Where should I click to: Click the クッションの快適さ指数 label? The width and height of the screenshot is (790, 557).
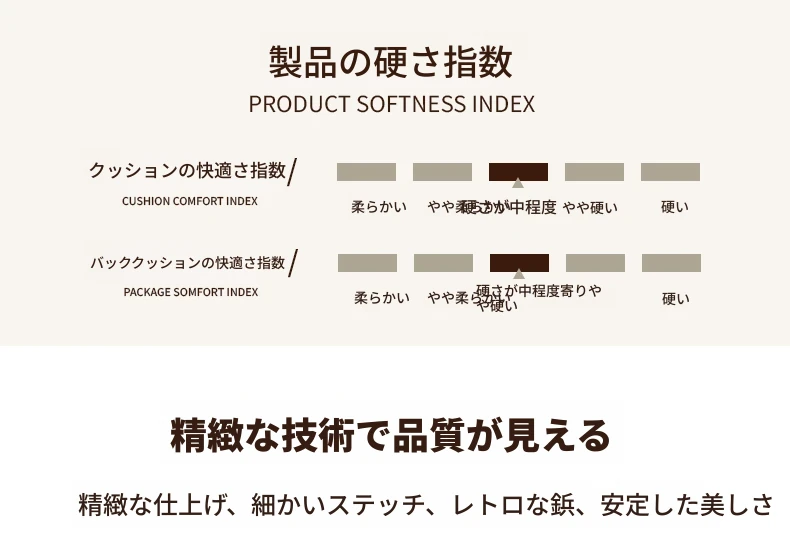(187, 171)
